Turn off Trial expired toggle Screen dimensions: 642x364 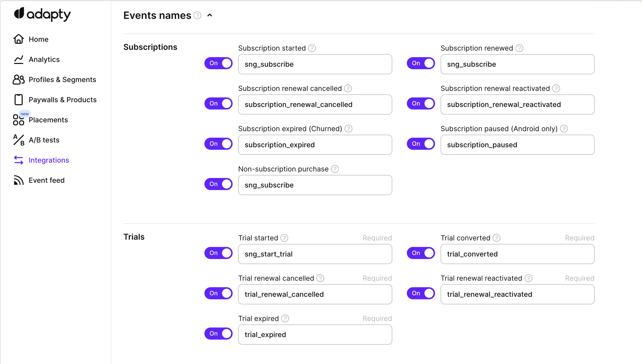pos(218,334)
